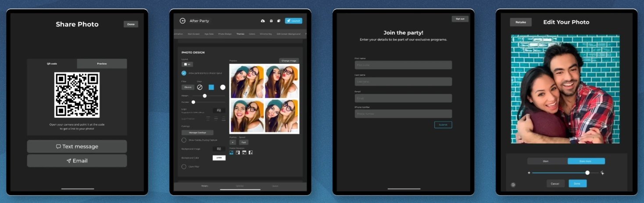Open the Start Screen tab
The height and width of the screenshot is (203, 644).
point(193,34)
